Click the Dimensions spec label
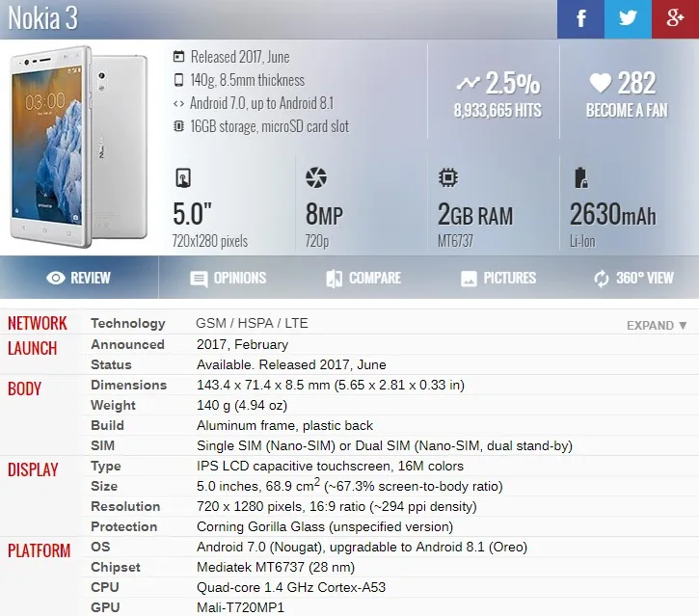The height and width of the screenshot is (616, 699). (x=129, y=385)
